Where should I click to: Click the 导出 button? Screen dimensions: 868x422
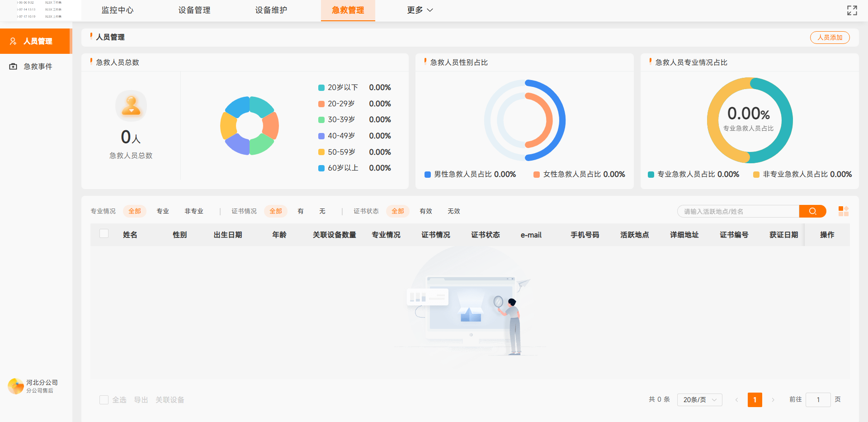(x=141, y=400)
